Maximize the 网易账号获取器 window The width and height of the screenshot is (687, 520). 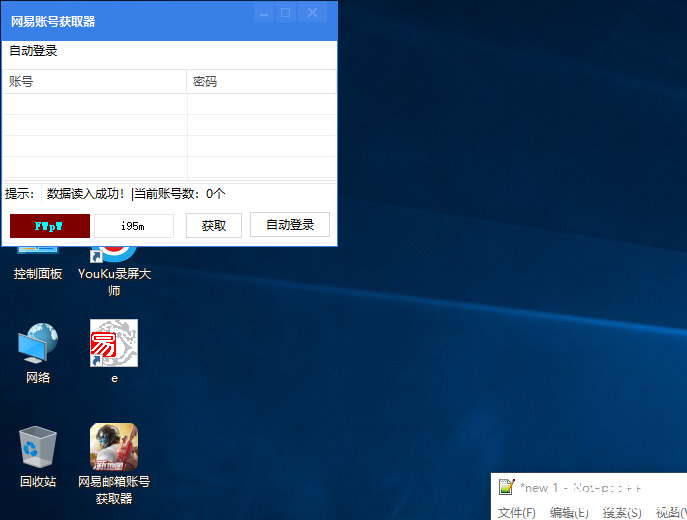pyautogui.click(x=286, y=13)
